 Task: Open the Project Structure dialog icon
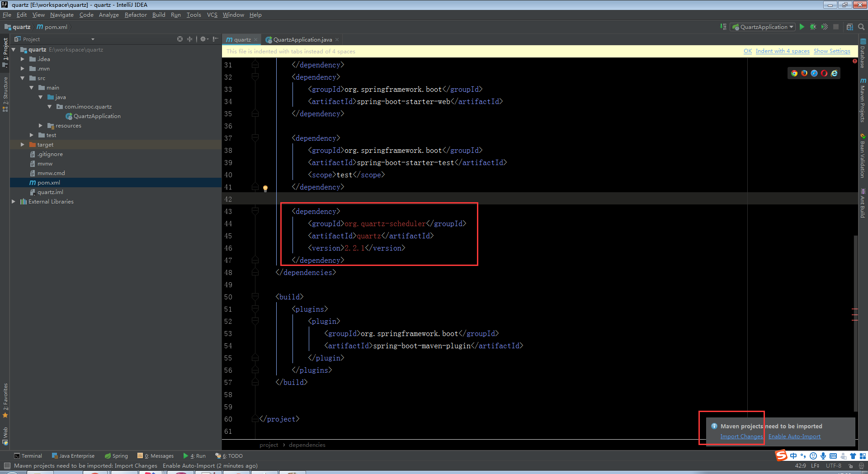tap(850, 27)
